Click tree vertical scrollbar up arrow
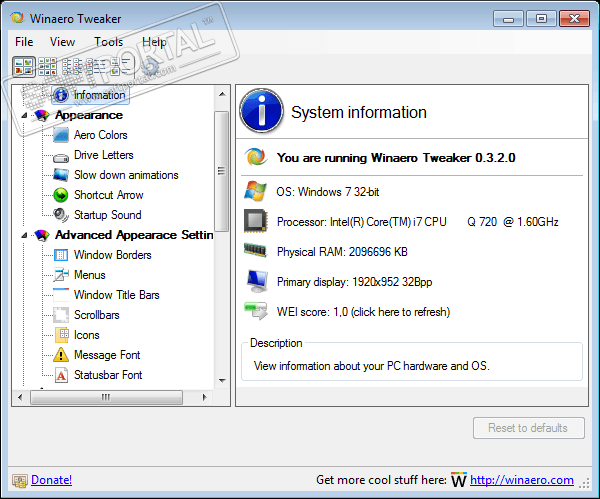Screen dimensions: 600x499 point(222,94)
